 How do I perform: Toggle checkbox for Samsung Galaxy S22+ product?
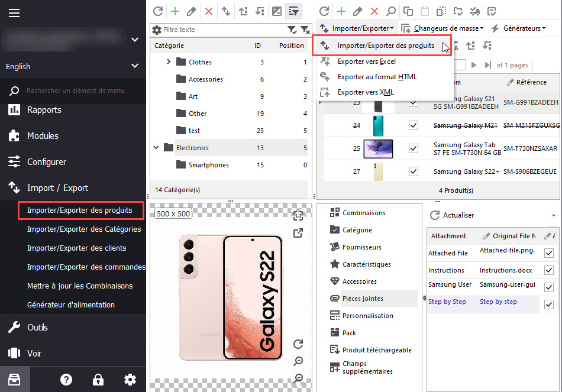click(414, 171)
